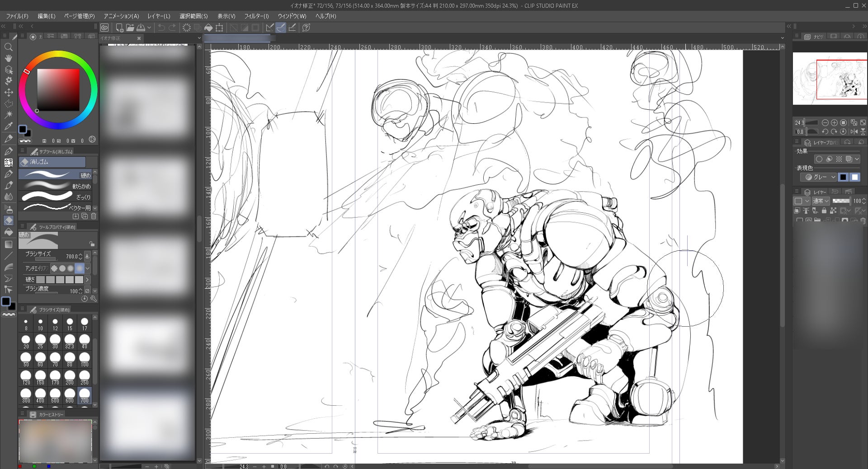Open the レイヤー(L) menu
The image size is (868, 469).
point(159,16)
